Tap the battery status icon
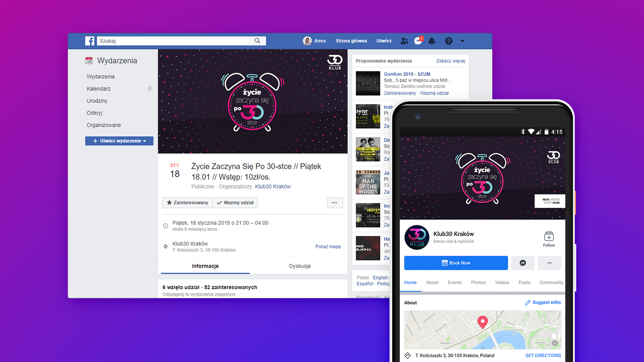644x362 pixels. click(x=546, y=132)
